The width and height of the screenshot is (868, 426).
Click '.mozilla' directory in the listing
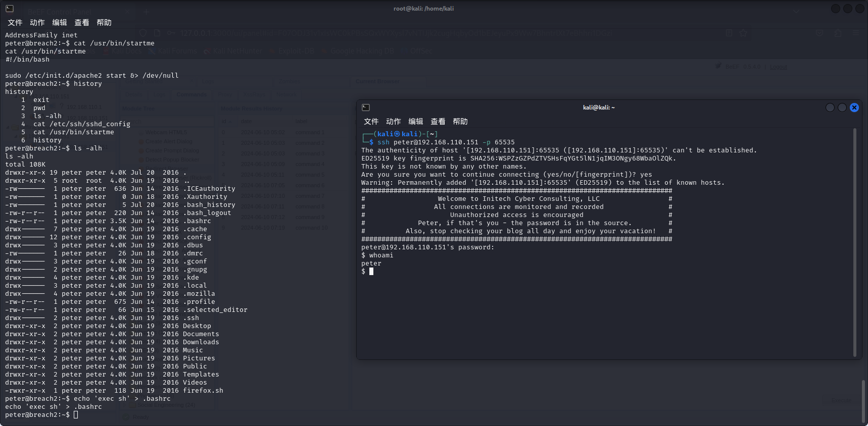click(x=199, y=294)
